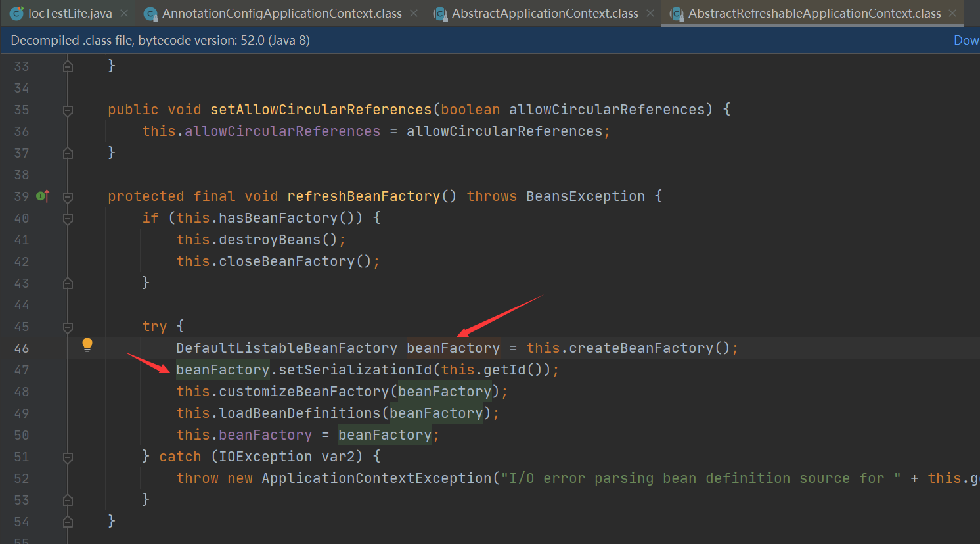Collapse the setAllowCircularReferences method at line 35

(x=68, y=110)
